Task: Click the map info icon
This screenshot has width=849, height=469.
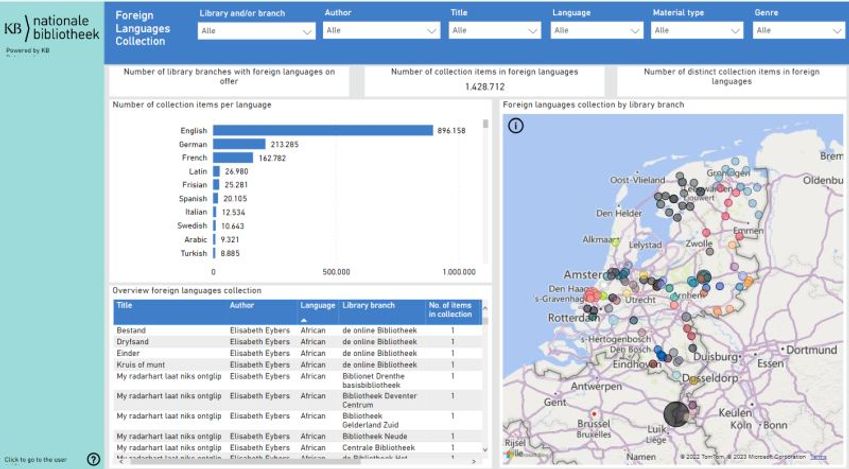Action: click(516, 125)
